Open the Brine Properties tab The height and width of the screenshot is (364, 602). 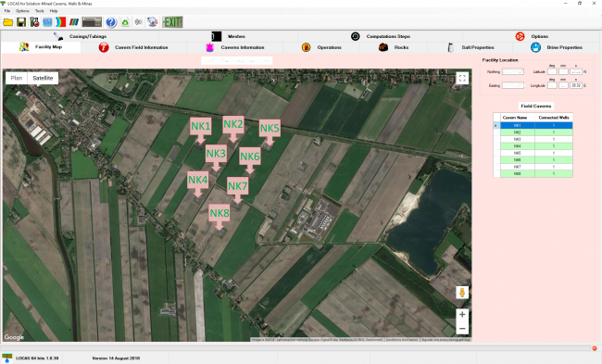pyautogui.click(x=558, y=47)
